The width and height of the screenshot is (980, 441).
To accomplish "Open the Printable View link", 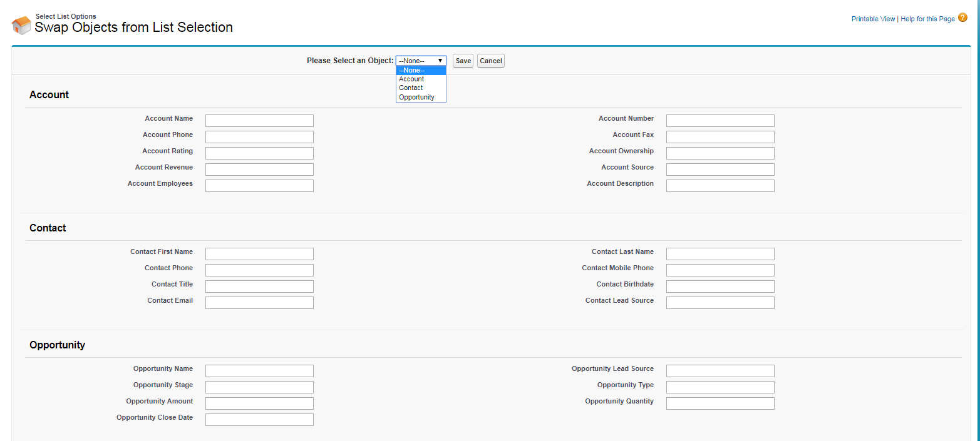I will click(873, 19).
